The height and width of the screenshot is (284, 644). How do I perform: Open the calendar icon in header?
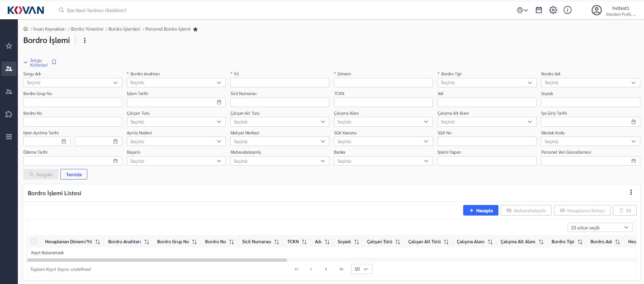point(539,10)
